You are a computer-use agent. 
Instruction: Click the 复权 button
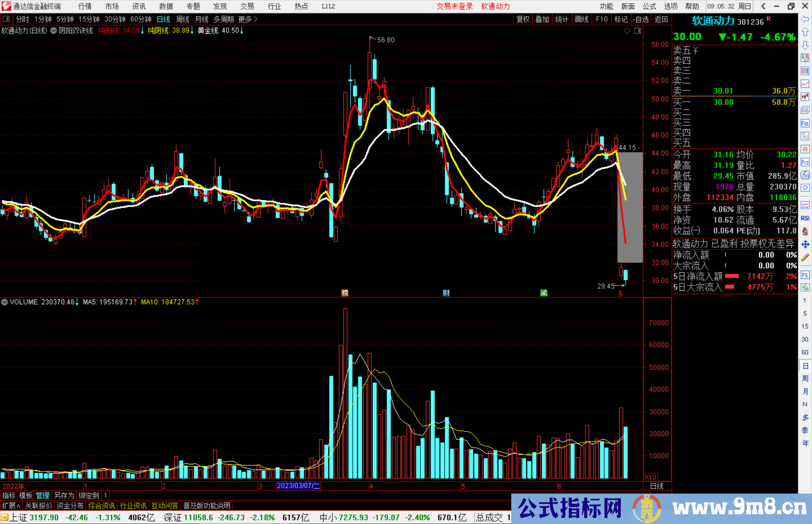tap(523, 19)
